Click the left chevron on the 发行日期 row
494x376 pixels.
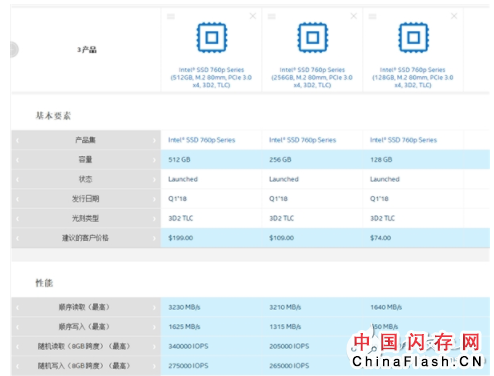tap(17, 199)
